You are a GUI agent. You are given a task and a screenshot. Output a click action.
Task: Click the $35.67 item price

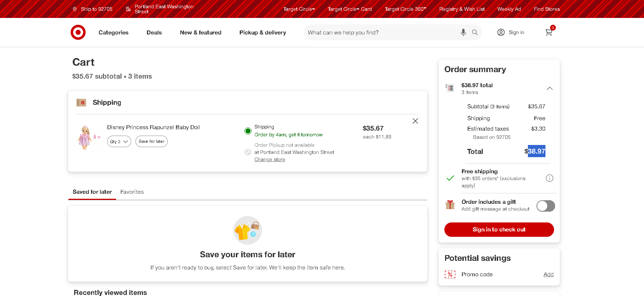373,128
